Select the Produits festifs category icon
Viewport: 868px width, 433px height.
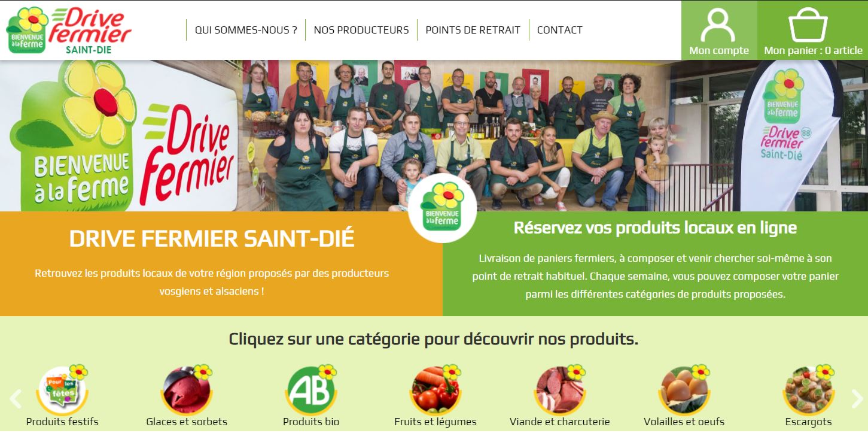63,390
